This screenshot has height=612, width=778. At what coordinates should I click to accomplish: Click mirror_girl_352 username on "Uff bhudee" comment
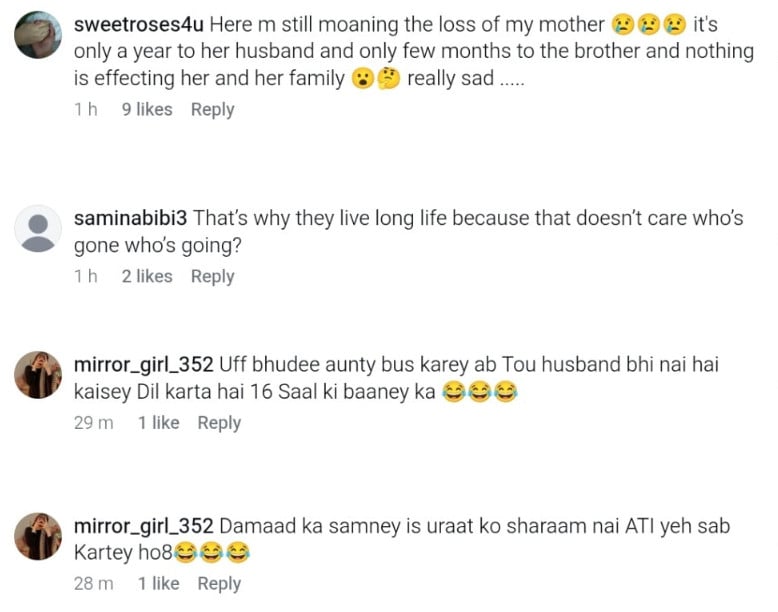[143, 365]
